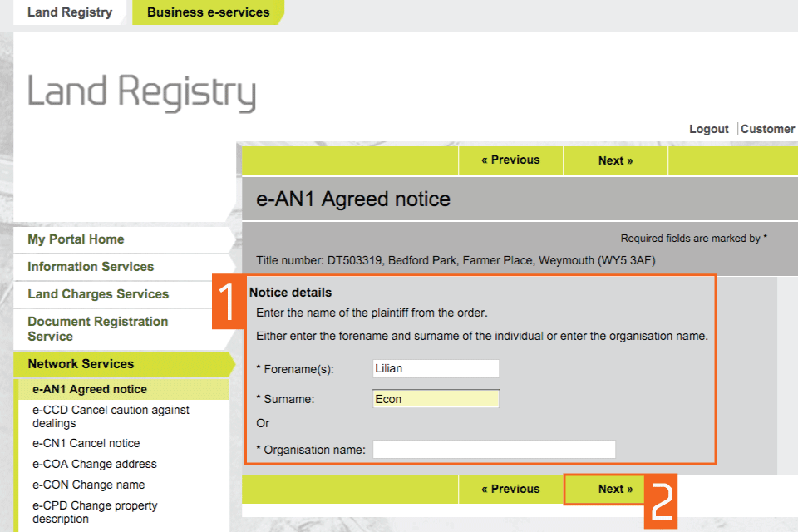Open e-CPD Change property description

click(95, 512)
